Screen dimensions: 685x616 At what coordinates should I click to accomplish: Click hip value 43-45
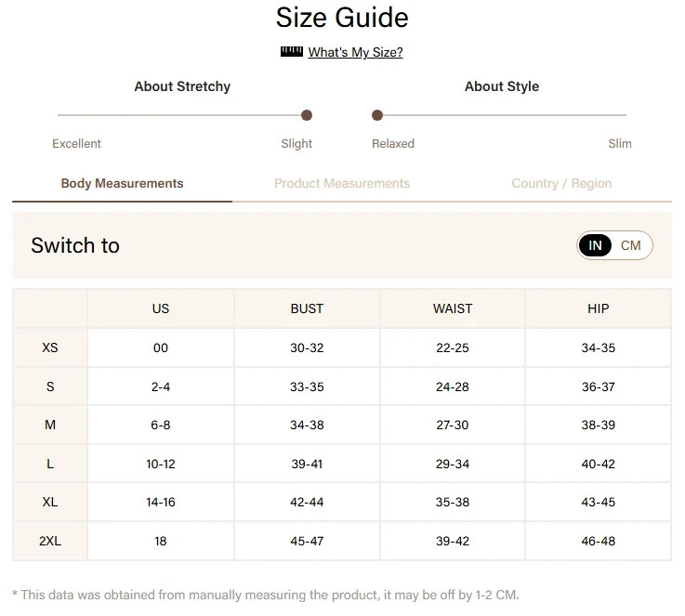(598, 502)
